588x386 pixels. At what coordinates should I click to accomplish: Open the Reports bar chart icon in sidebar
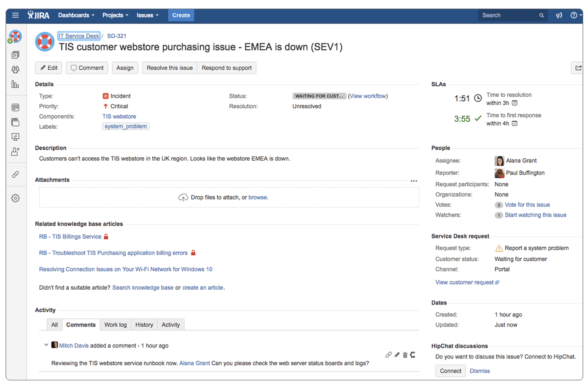pos(15,85)
